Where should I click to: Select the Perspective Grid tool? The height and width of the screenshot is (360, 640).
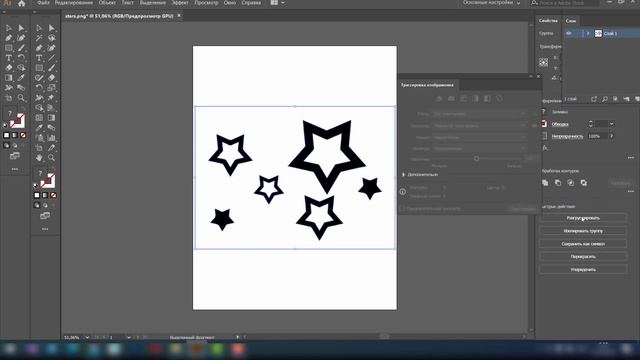pos(51,108)
